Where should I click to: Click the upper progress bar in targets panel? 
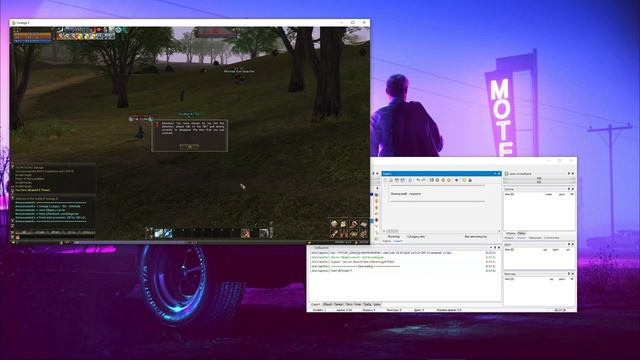[x=539, y=178]
